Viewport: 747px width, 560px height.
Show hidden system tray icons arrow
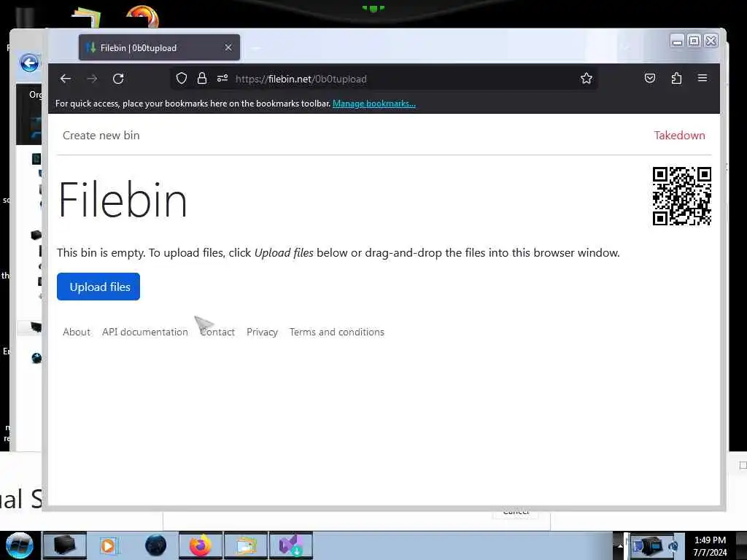620,545
